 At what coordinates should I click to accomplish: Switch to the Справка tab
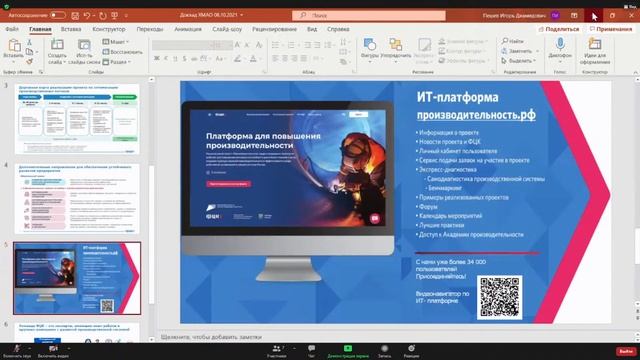click(x=338, y=29)
